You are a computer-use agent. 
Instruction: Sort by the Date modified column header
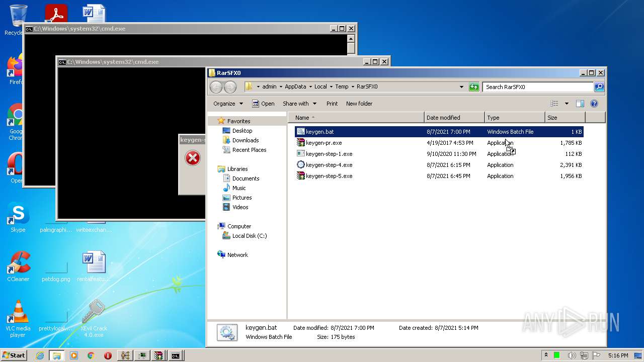tap(454, 118)
